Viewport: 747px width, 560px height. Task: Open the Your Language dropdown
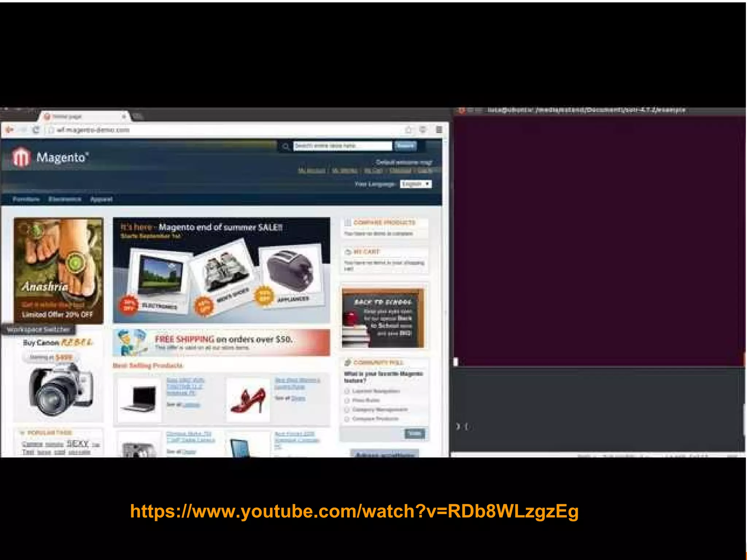[415, 184]
